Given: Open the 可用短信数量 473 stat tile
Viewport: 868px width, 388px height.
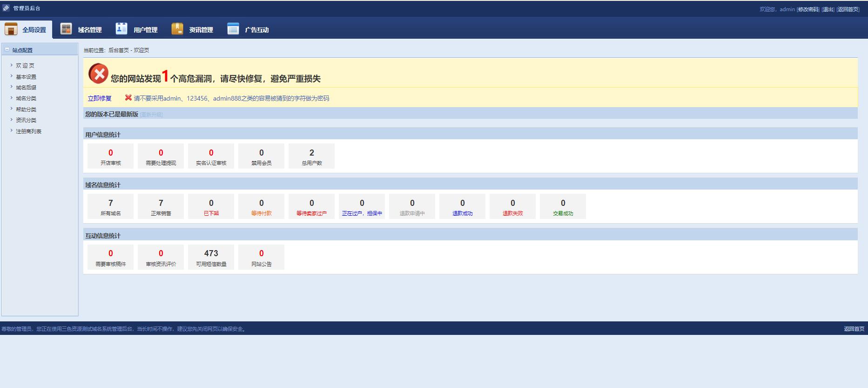Looking at the screenshot, I should (x=211, y=257).
